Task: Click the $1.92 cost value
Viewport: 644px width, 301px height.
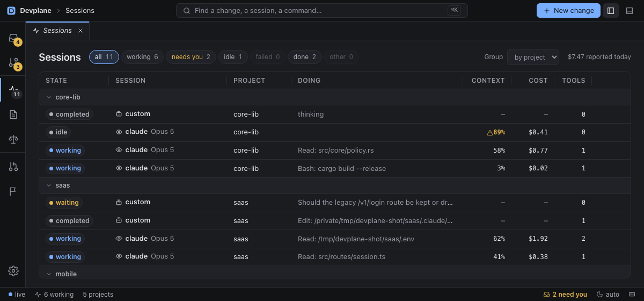Action: tap(538, 239)
